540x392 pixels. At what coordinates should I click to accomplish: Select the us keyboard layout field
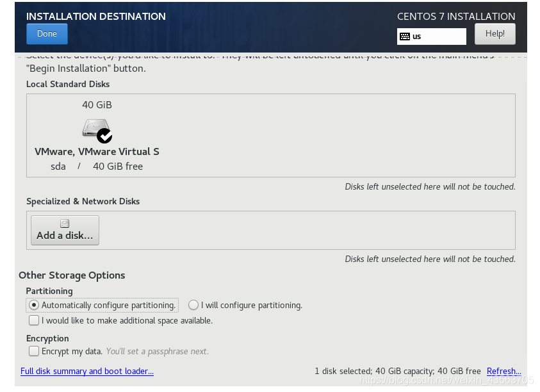[432, 37]
